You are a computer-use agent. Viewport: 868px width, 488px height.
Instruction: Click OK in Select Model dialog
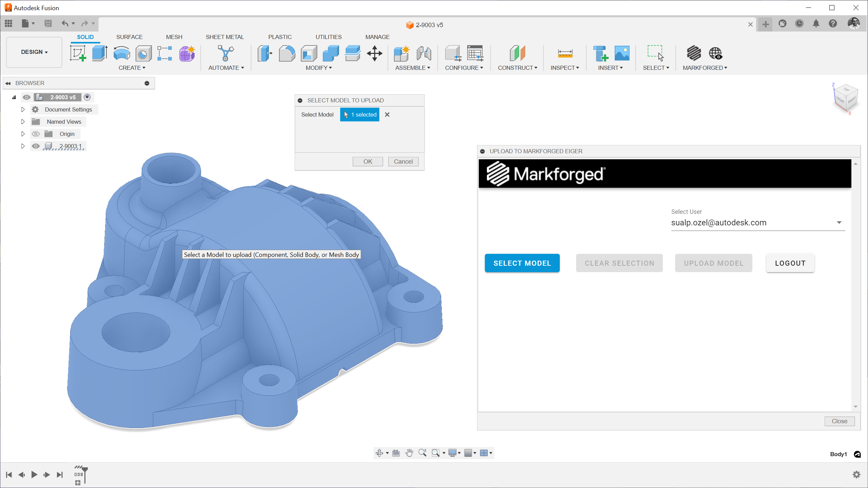[x=368, y=162]
